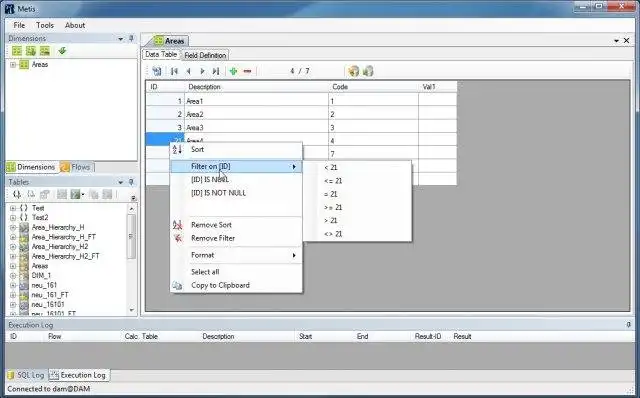The height and width of the screenshot is (398, 640).
Task: Click the first curly-braces icon in Tables toolbar
Action: (x=17, y=194)
